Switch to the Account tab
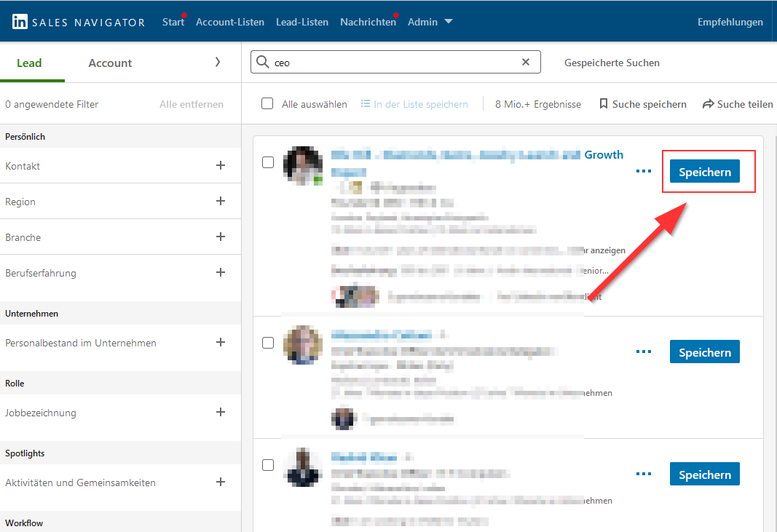777x532 pixels. point(110,63)
